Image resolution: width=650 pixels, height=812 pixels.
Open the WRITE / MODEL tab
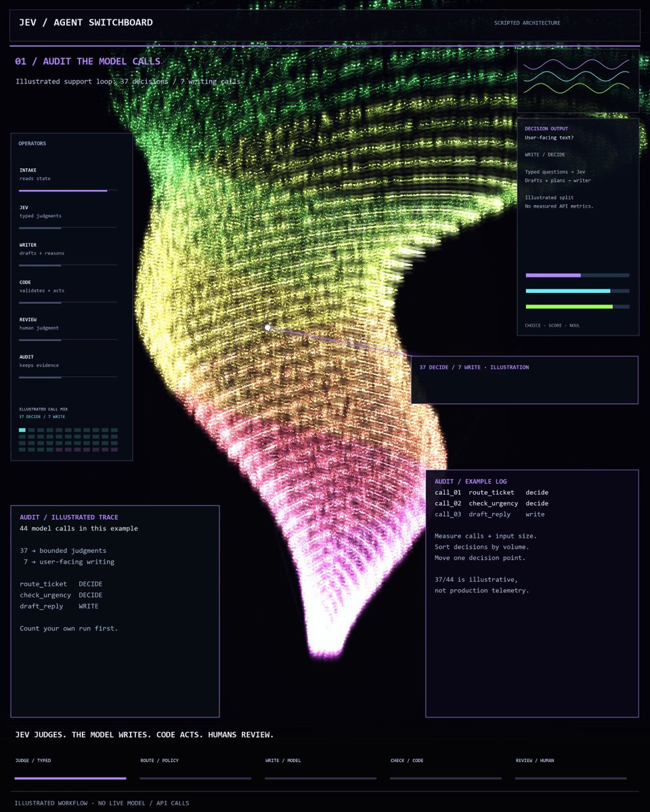tap(321, 768)
